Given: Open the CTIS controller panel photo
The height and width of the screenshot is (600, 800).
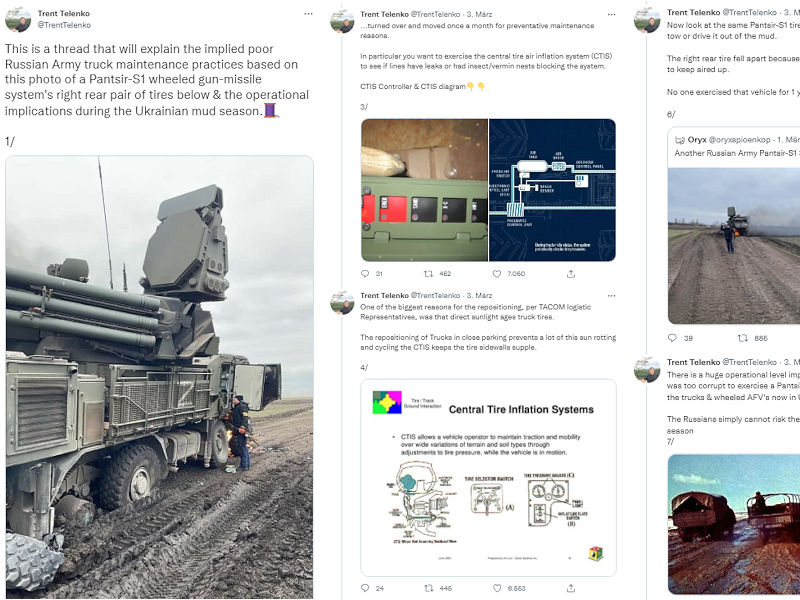Looking at the screenshot, I should pos(424,190).
